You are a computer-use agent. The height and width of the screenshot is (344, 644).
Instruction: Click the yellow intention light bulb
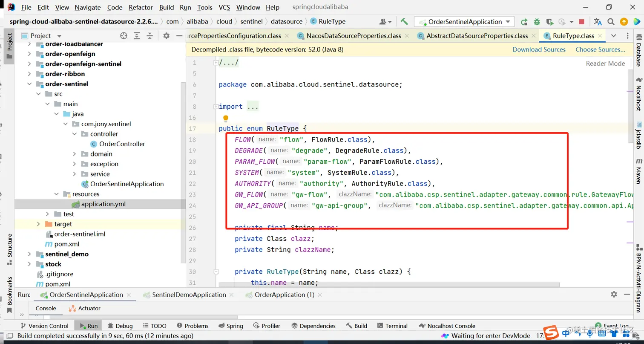226,118
